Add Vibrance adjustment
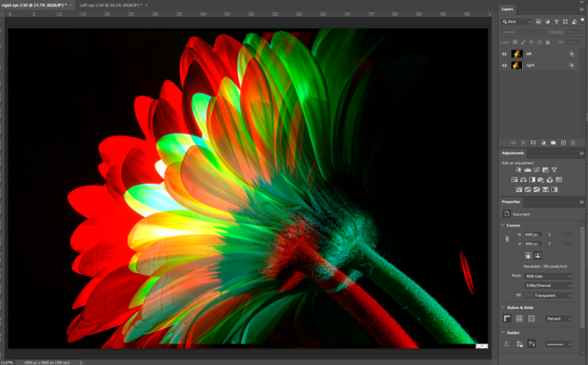The width and height of the screenshot is (588, 365). pos(554,170)
